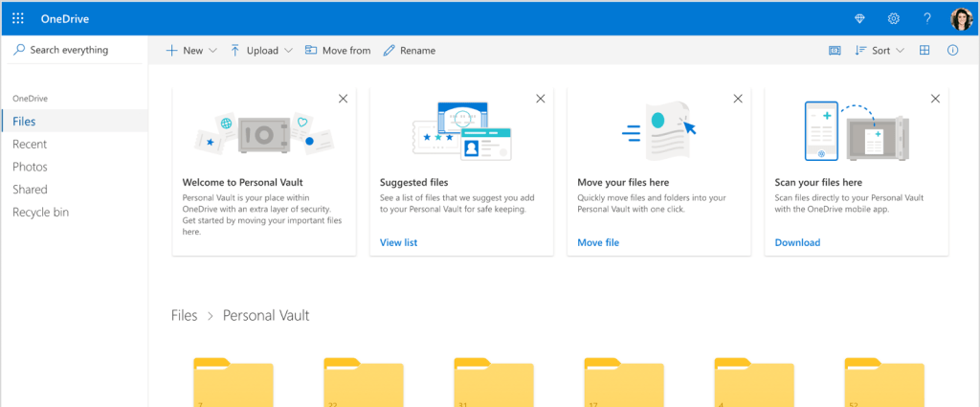Click the Suggested files heading

click(413, 183)
